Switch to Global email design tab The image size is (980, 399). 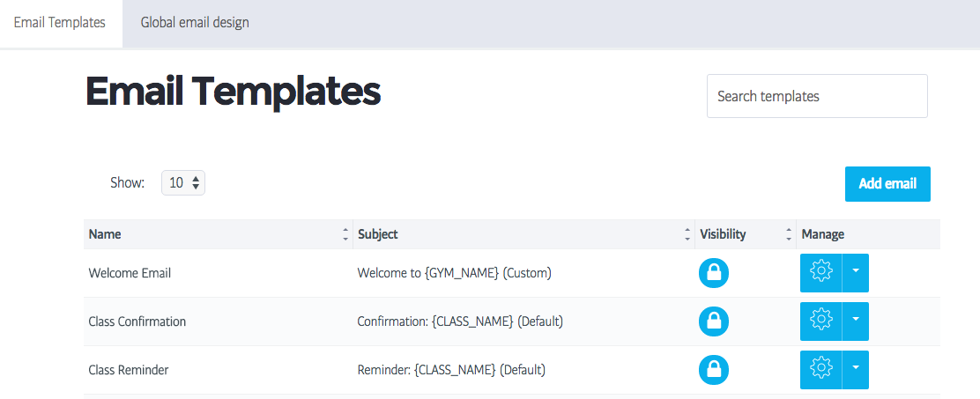coord(195,23)
